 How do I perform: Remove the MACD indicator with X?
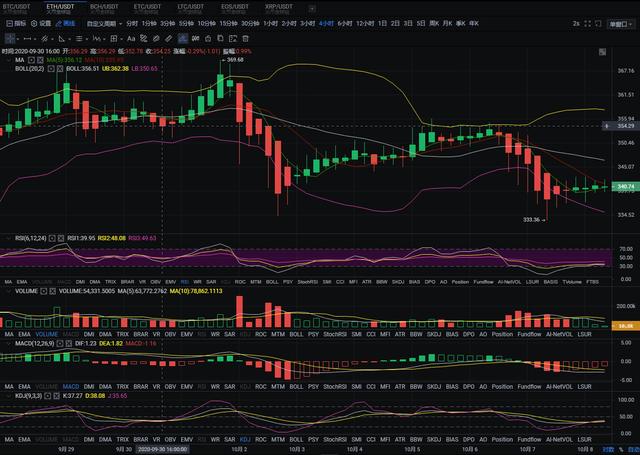coord(69,344)
